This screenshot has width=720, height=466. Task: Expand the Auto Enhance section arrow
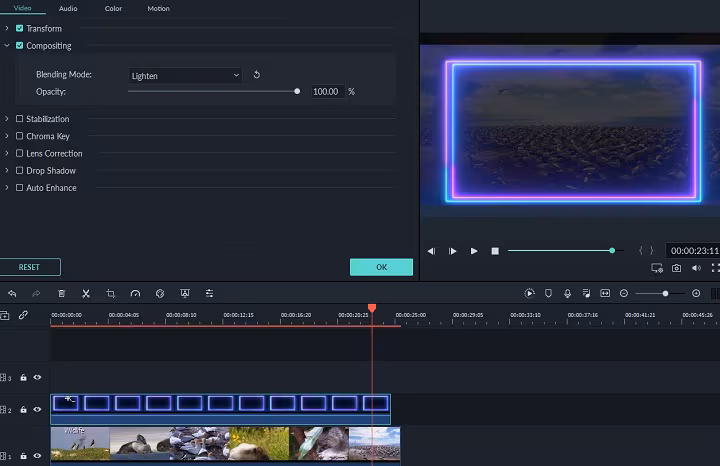[6, 188]
